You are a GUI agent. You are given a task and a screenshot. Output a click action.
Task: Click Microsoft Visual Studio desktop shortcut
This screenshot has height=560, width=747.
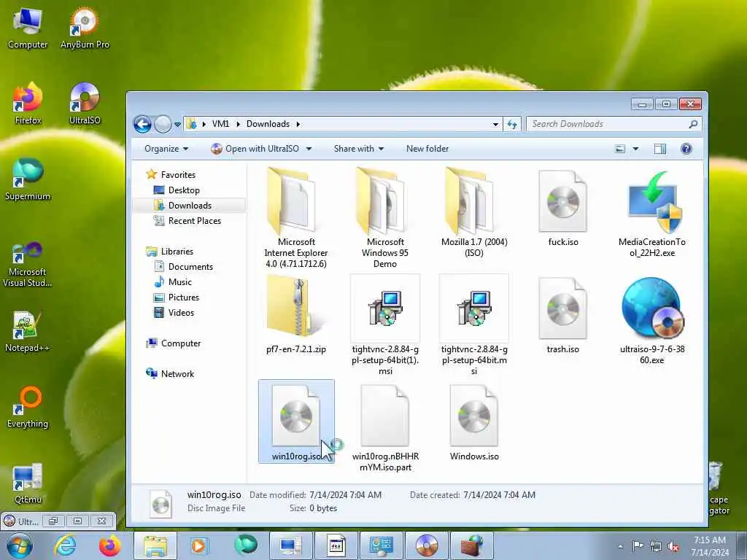(x=28, y=264)
